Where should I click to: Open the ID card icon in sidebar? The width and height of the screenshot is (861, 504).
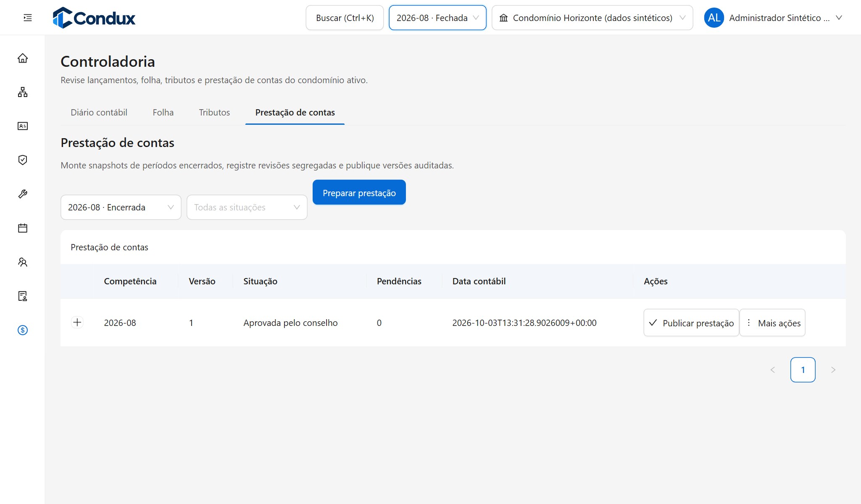(x=23, y=126)
